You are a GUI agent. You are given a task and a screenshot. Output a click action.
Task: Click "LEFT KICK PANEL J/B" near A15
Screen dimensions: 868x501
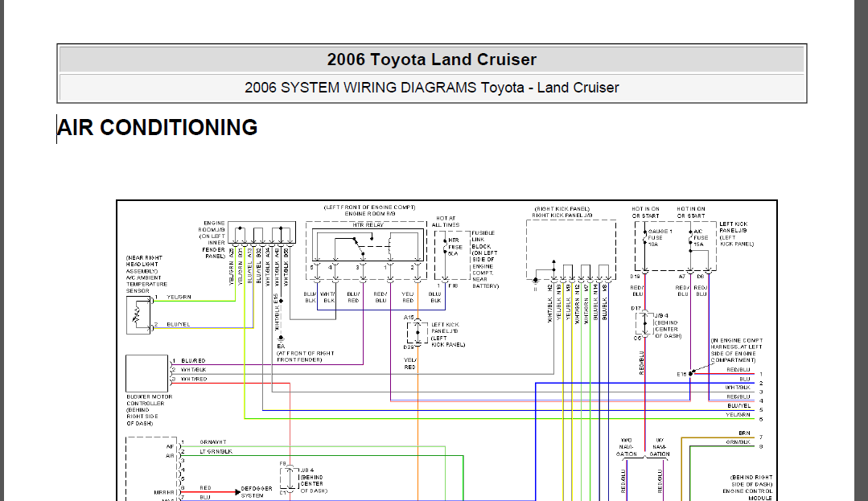[x=445, y=328]
